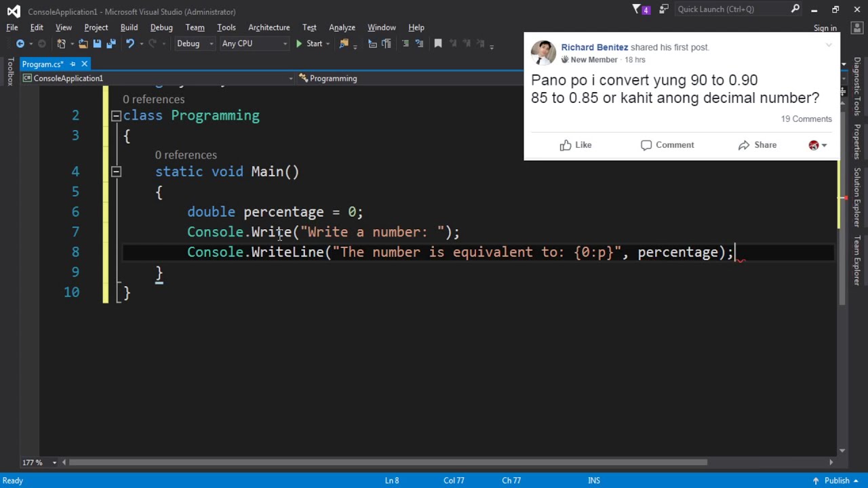
Task: Open the Solution Explorer side tab
Action: click(x=857, y=197)
